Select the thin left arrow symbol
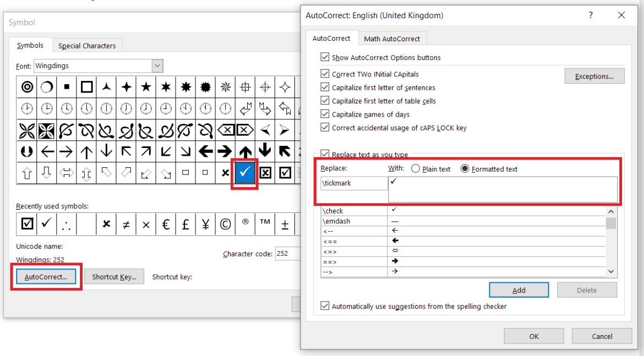This screenshot has width=644, height=356. pyautogui.click(x=47, y=151)
